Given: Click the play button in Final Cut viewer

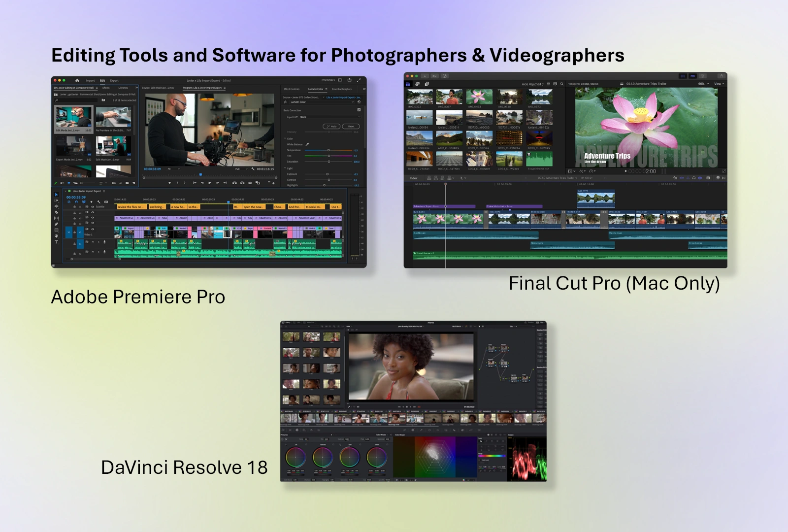Looking at the screenshot, I should coord(626,171).
